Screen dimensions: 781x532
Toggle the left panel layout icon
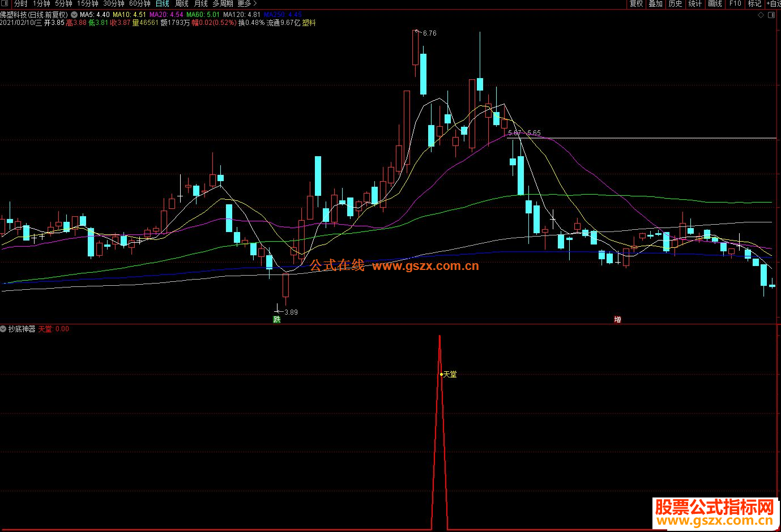coord(6,3)
